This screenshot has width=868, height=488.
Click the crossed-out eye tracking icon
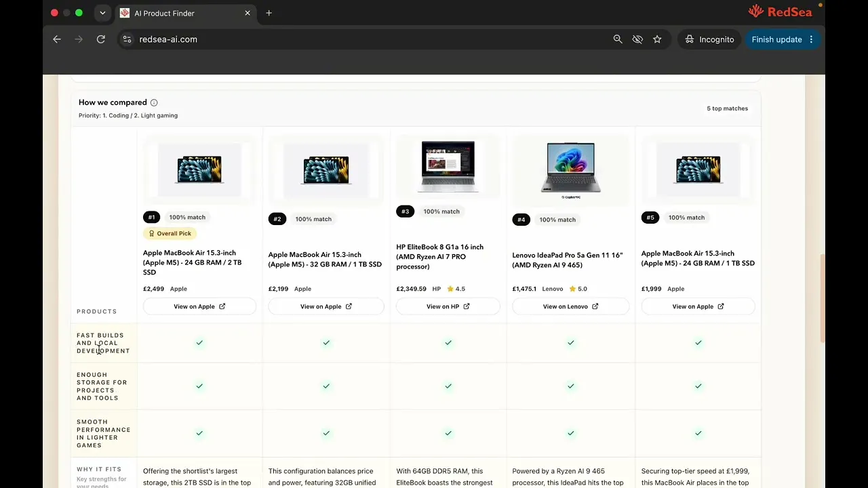coord(637,39)
